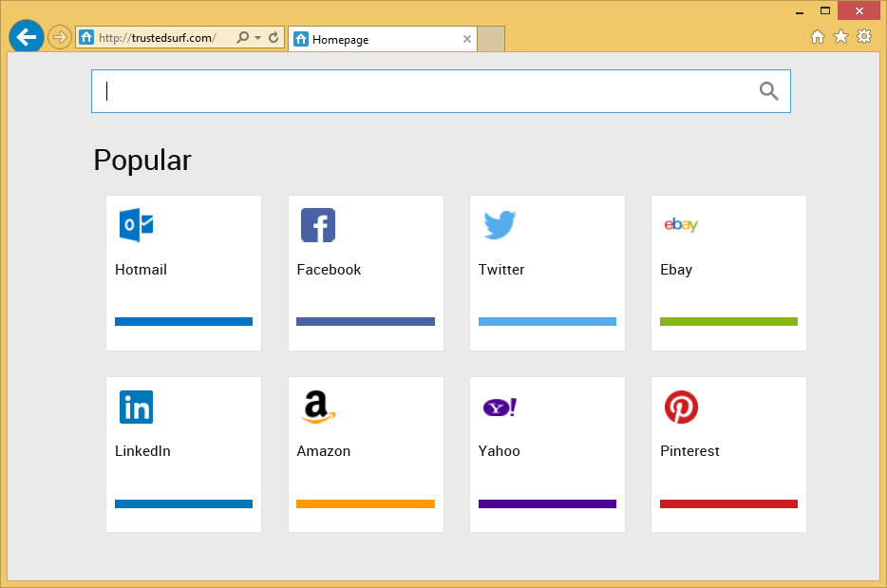Click the address bar search magnifier

243,37
